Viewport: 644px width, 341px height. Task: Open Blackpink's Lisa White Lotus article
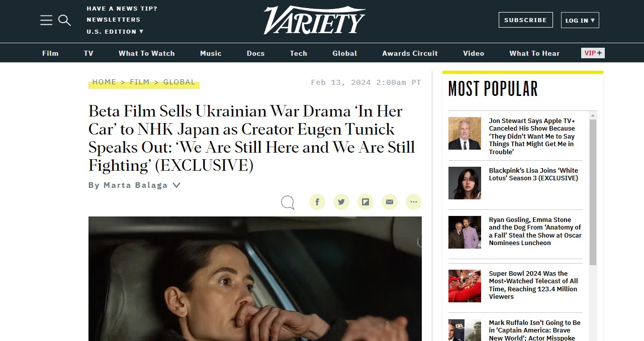point(533,174)
